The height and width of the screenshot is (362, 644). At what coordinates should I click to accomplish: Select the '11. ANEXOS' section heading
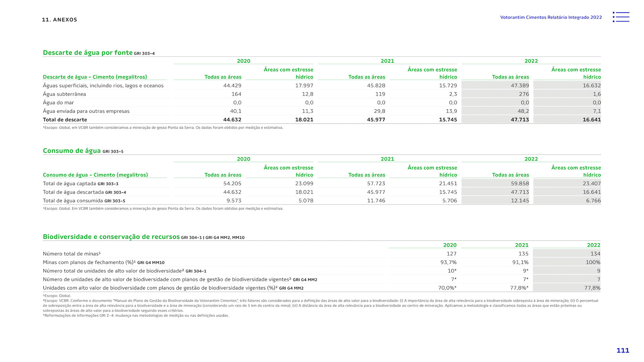coord(59,20)
